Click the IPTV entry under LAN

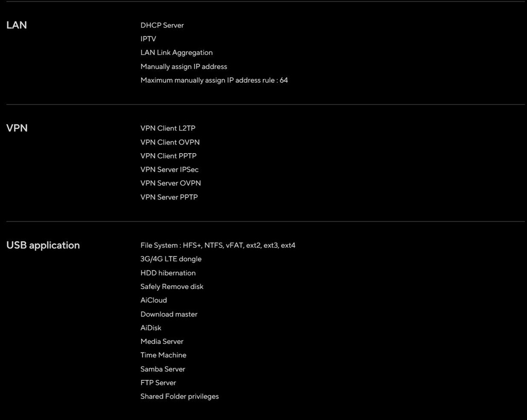[x=148, y=39]
